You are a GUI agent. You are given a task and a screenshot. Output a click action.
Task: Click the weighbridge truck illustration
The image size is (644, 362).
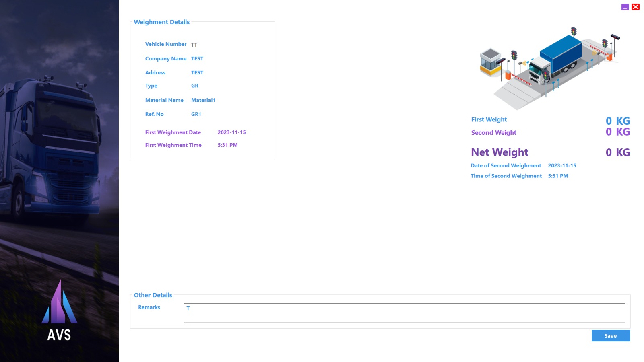tap(550, 68)
